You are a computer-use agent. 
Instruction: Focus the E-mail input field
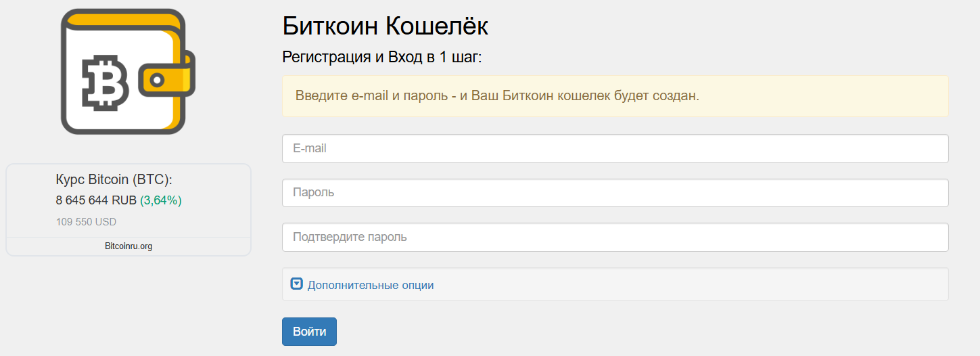(615, 148)
